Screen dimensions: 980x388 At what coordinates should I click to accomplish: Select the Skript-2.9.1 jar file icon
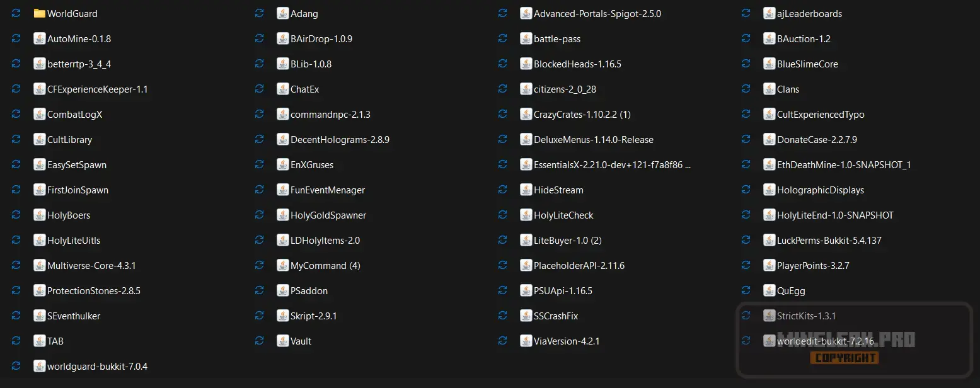point(283,316)
